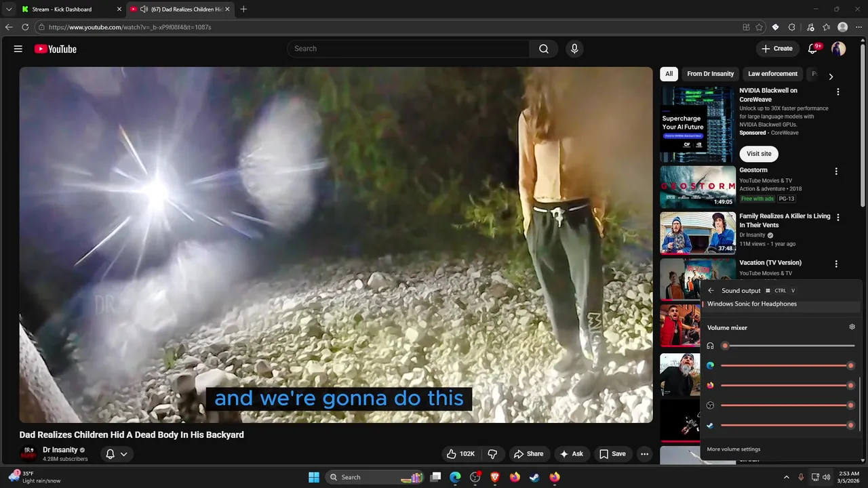Mute Steam in volume mixer

(x=710, y=425)
